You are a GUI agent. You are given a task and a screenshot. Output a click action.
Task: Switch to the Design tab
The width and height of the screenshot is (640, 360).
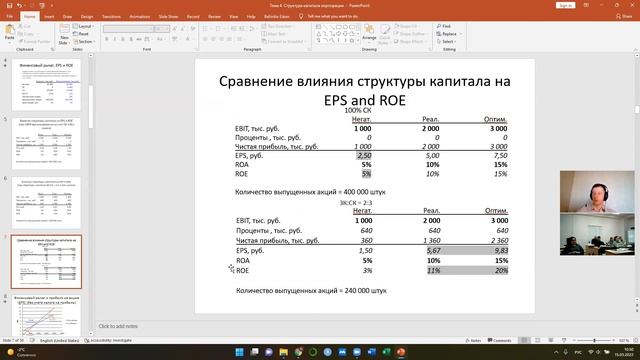[x=87, y=16]
